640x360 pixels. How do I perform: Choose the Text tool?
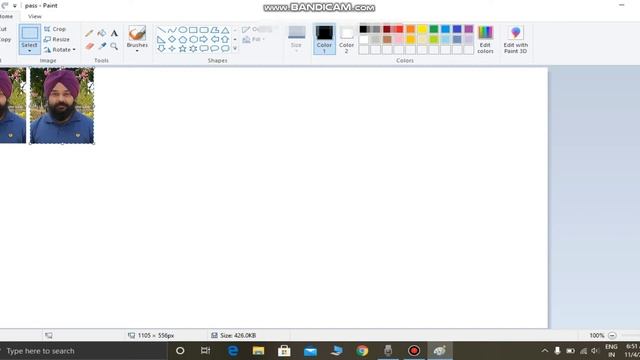(114, 33)
